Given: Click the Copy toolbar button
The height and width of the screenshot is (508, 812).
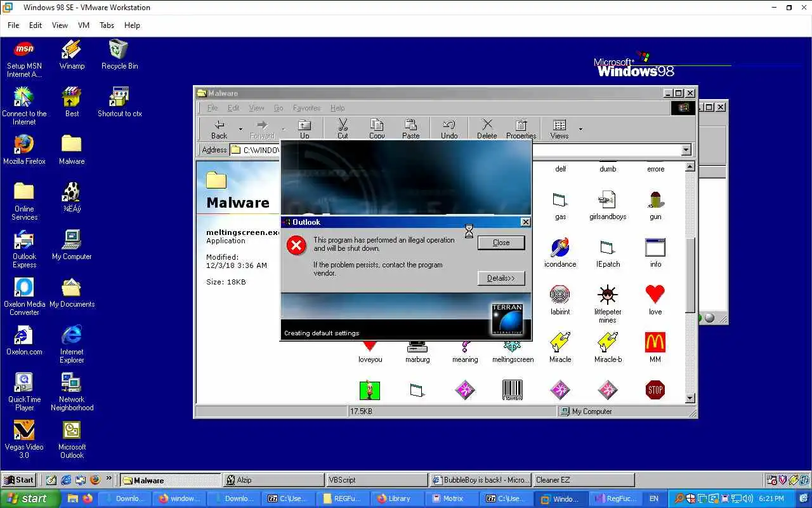Looking at the screenshot, I should click(x=377, y=129).
